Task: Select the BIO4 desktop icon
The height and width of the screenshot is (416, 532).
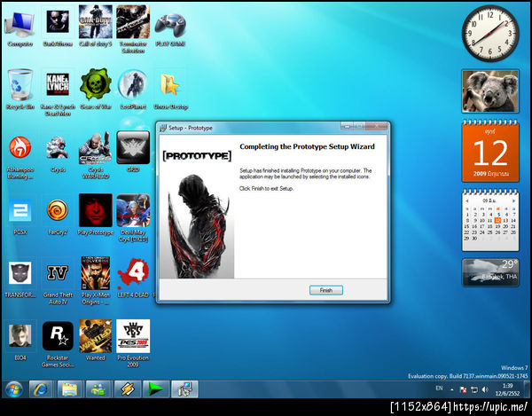Action: (x=20, y=342)
